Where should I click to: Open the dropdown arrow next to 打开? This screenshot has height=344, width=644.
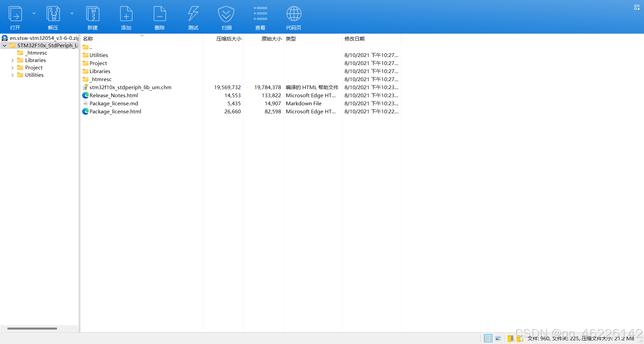click(34, 13)
